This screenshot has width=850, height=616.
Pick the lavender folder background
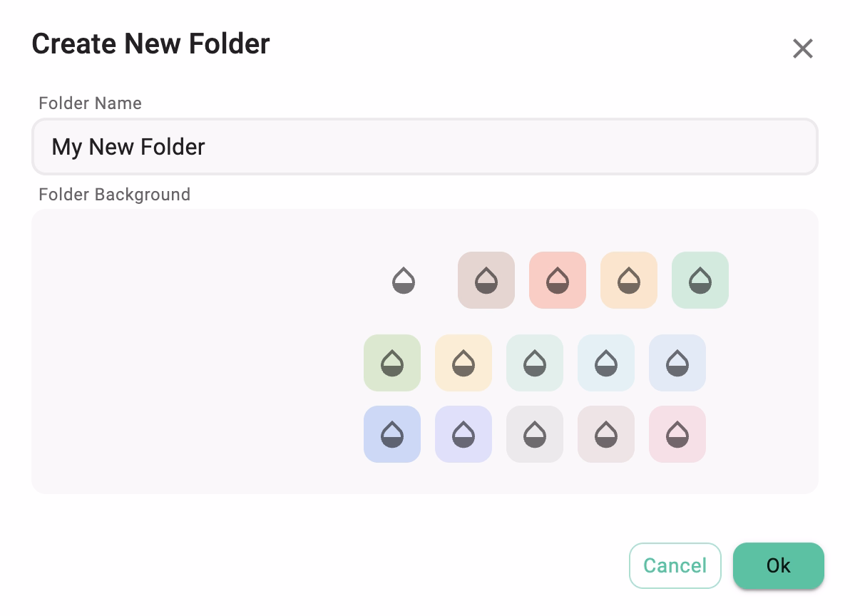pyautogui.click(x=464, y=434)
